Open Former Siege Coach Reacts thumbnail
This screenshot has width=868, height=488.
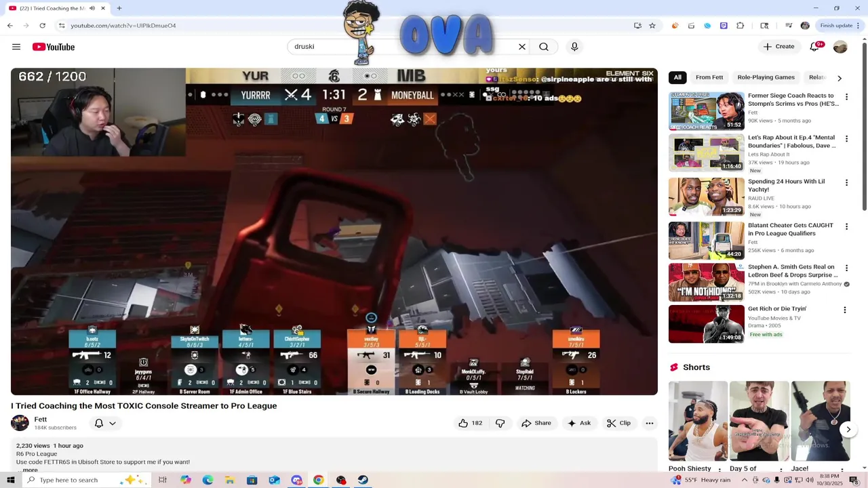[x=707, y=110]
